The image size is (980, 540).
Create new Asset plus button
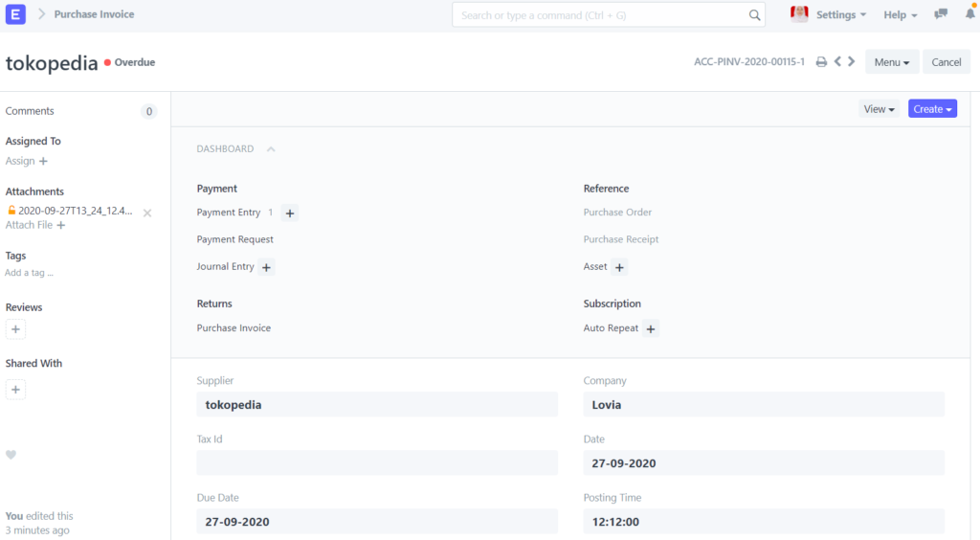coord(619,267)
